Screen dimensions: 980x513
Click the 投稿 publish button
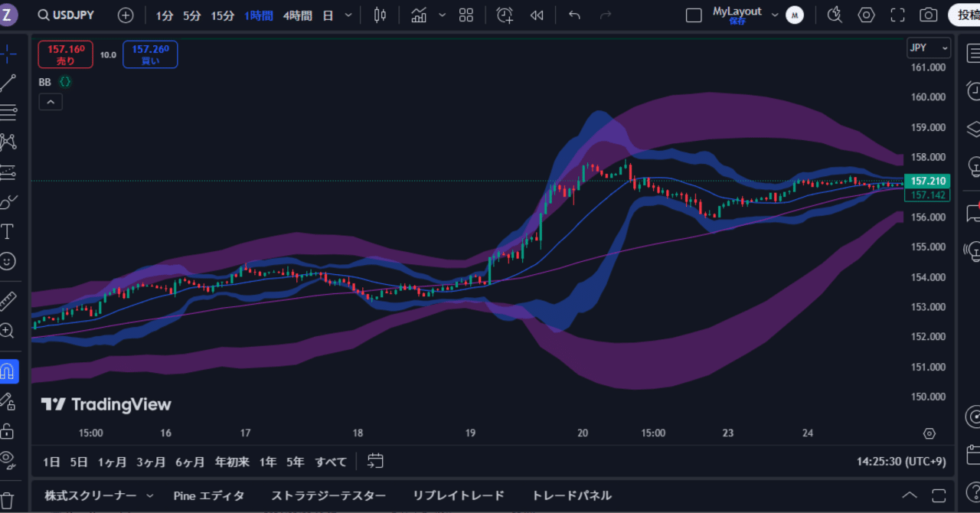tap(965, 15)
